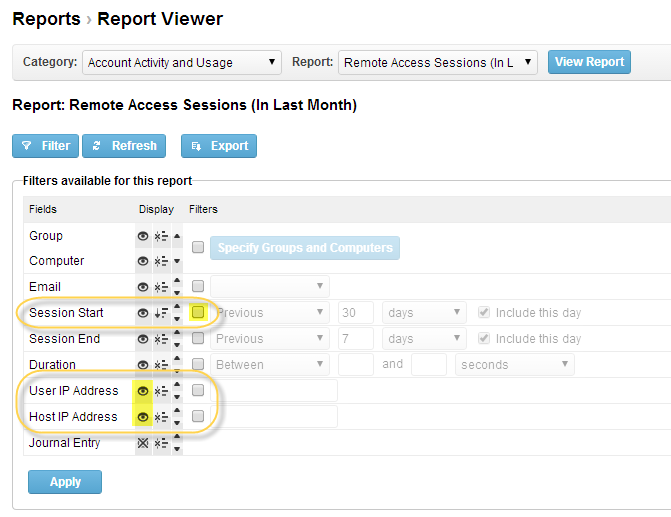Click the View Report button
Screen dimensions: 671x517
(589, 62)
